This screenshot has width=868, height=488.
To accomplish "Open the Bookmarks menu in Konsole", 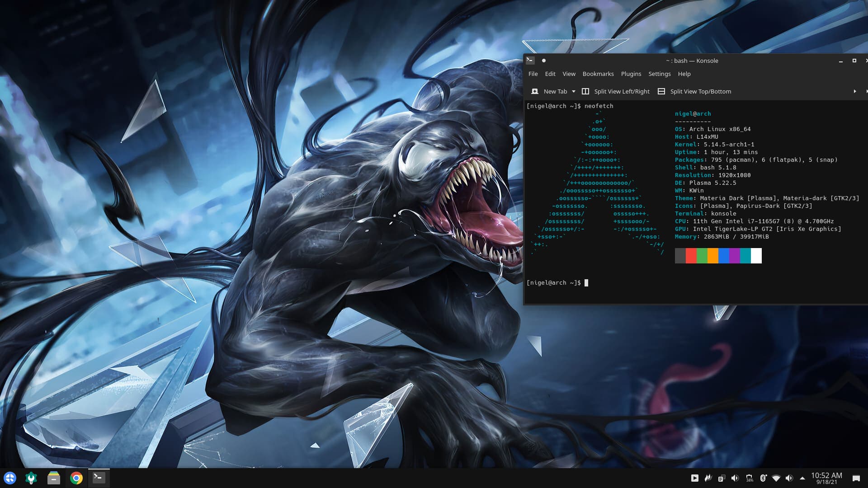I will 598,74.
